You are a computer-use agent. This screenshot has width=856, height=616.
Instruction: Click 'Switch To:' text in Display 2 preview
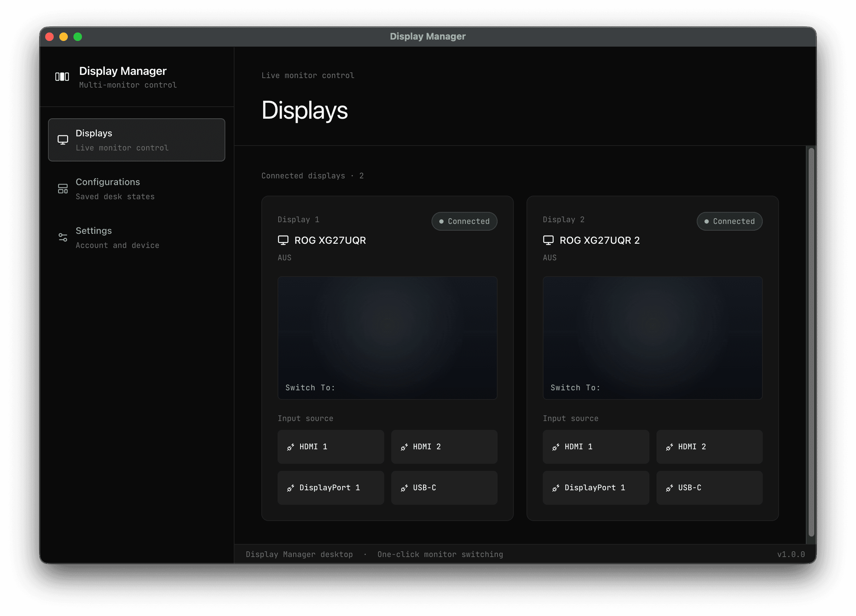click(x=576, y=388)
